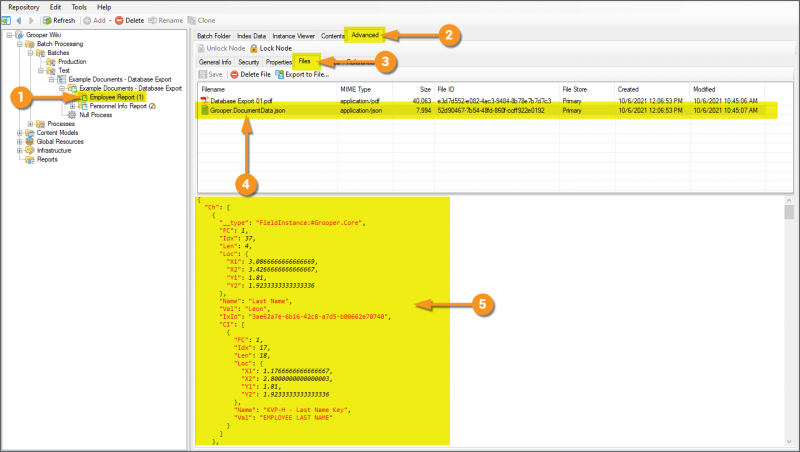Click the red Delete File icon
Viewport: 800px width, 452px height.
click(x=235, y=74)
